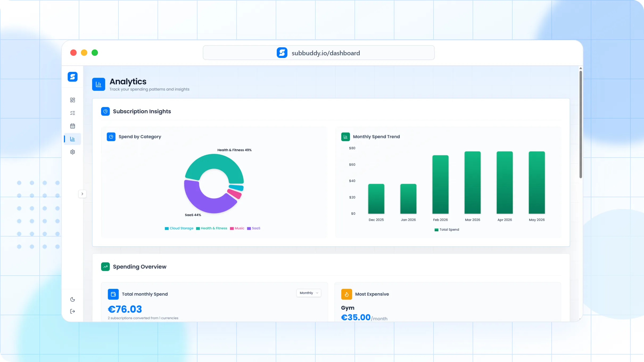Screen dimensions: 644x362
Task: Click the red close window button
Action: tap(73, 53)
